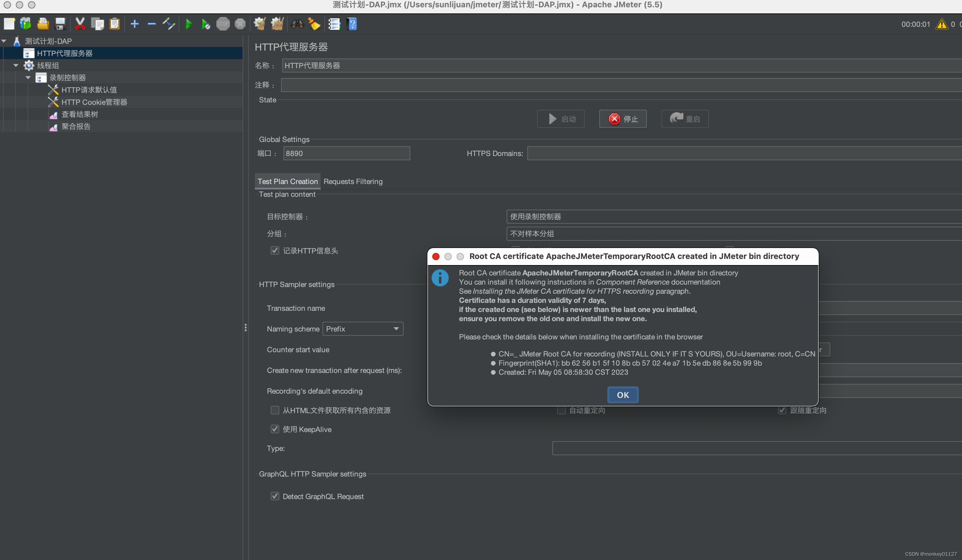
Task: Click the green Start test icon
Action: (x=189, y=24)
